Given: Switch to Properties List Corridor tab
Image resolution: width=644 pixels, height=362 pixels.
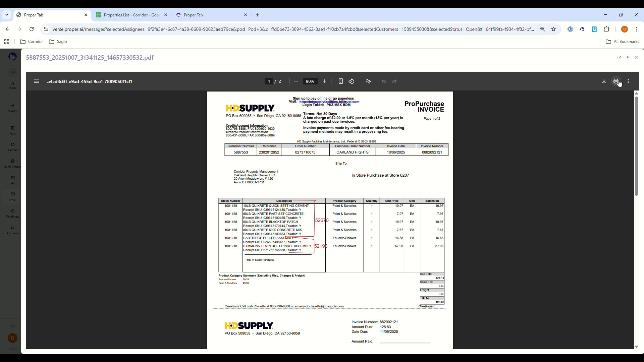Looking at the screenshot, I should click(x=131, y=15).
